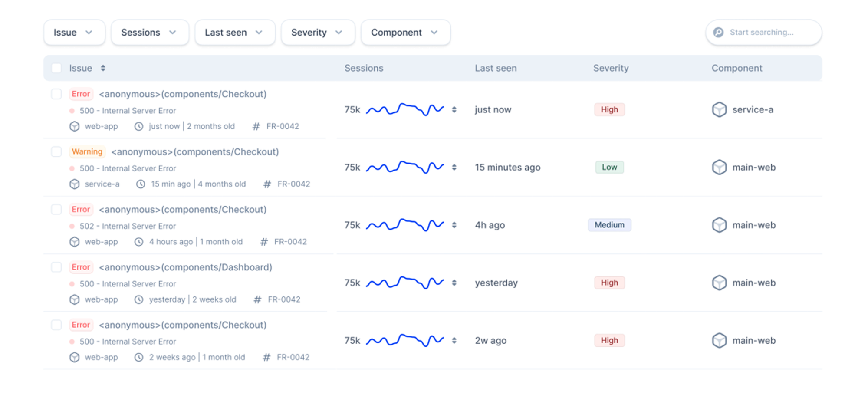Open the components/Dashboard issue title link
Viewport: 868px width, 398px height.
185,267
